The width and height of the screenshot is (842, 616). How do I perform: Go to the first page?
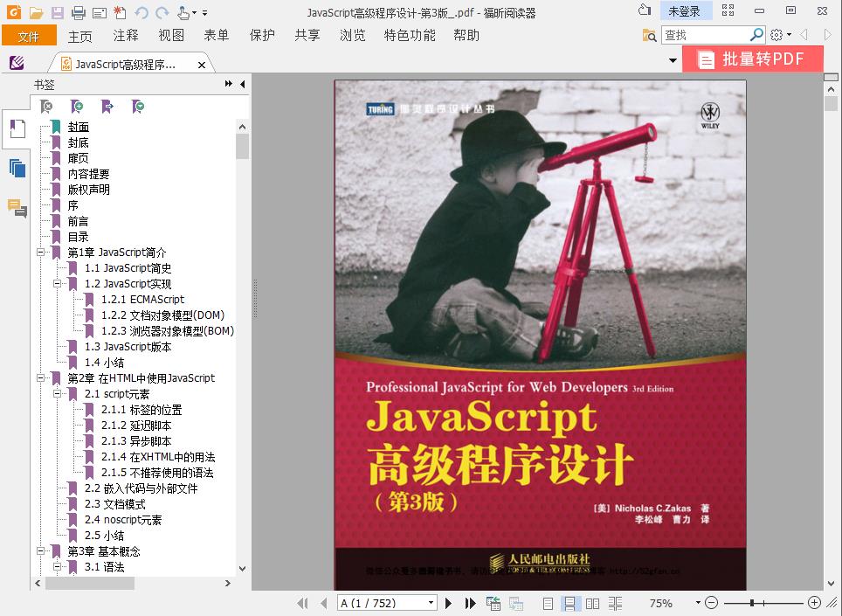(303, 603)
